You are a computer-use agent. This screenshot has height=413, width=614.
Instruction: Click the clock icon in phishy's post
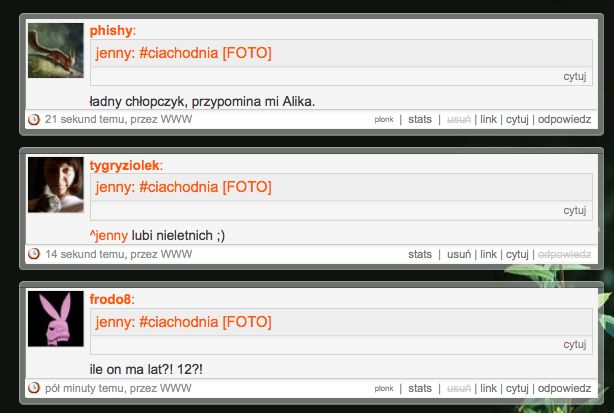pos(34,119)
